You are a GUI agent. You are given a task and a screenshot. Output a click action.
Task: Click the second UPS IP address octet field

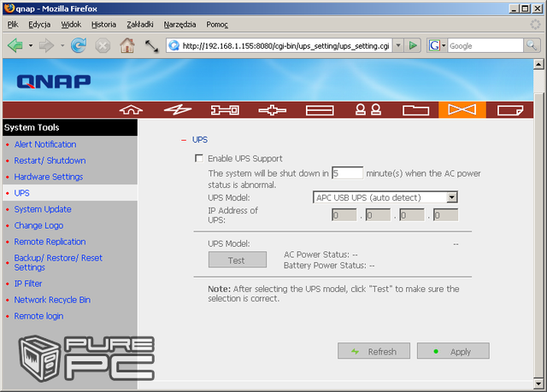(x=378, y=215)
